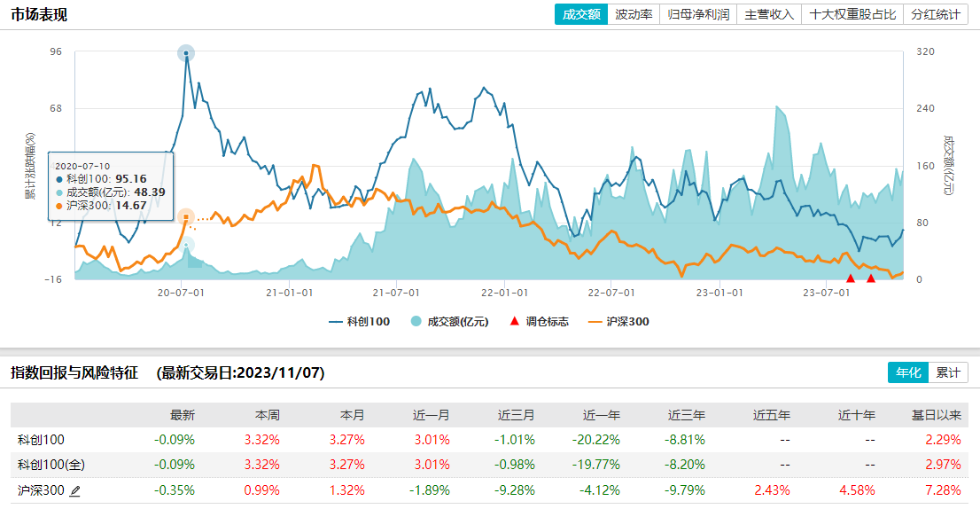Open the 归母净利润 tab
The width and height of the screenshot is (980, 509).
(x=697, y=15)
